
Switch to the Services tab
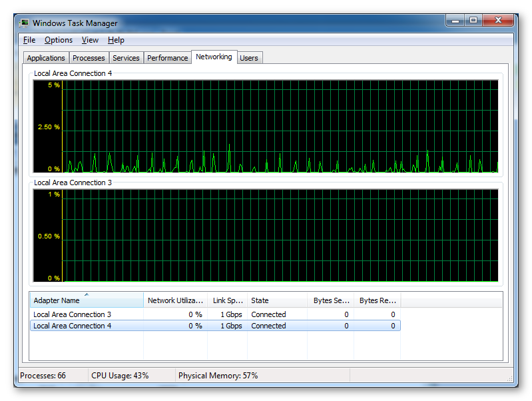(x=126, y=58)
